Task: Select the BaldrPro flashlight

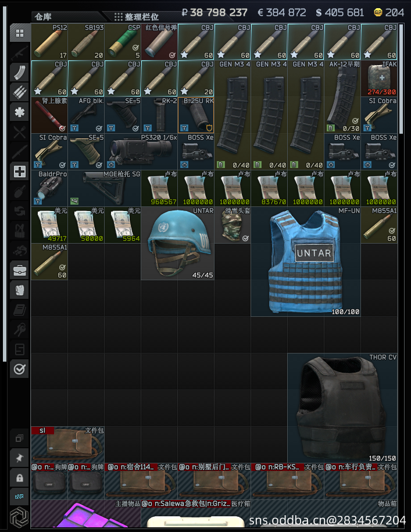Action: pyautogui.click(x=49, y=188)
